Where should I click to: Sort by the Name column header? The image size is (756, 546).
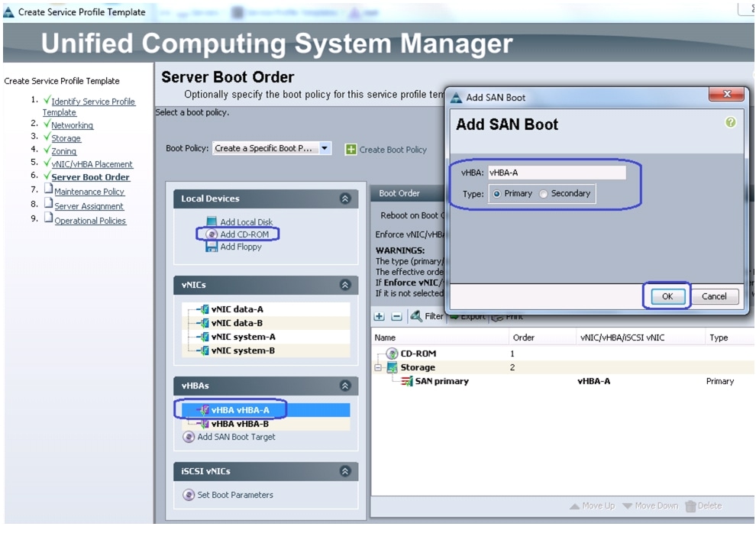(440, 338)
